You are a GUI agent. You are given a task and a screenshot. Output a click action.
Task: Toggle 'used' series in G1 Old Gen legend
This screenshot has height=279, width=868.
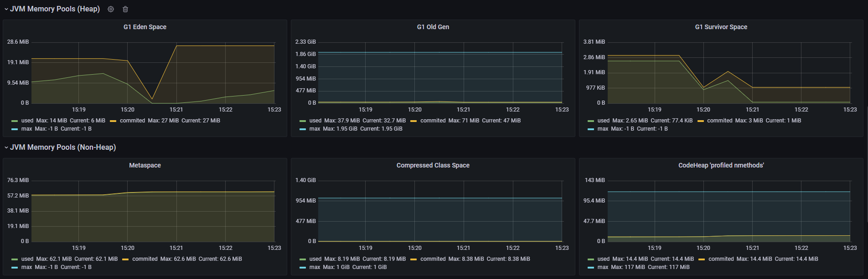(x=315, y=121)
